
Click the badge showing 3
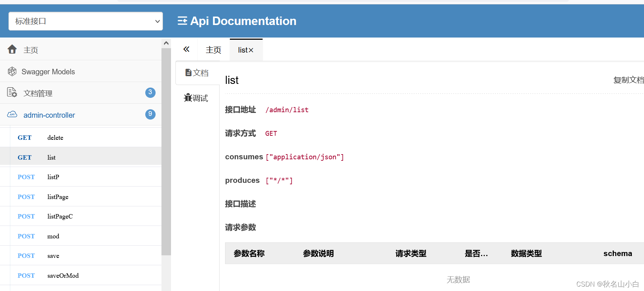click(x=150, y=92)
